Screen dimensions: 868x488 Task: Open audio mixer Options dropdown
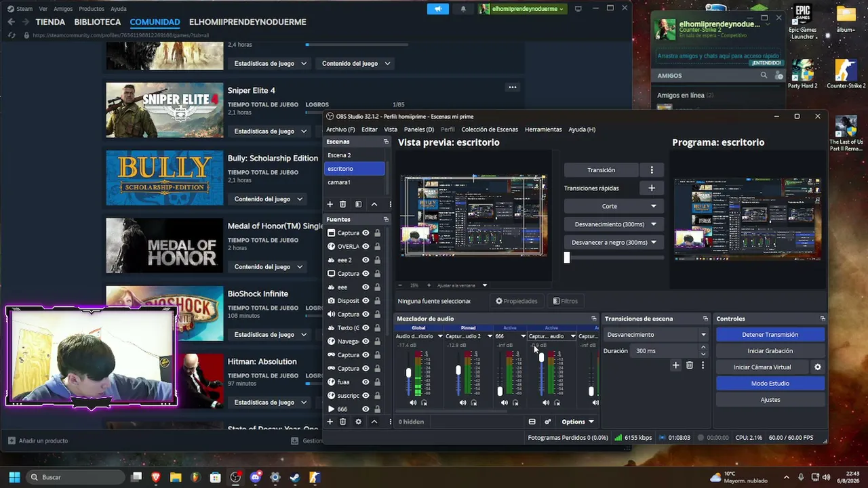click(x=577, y=422)
